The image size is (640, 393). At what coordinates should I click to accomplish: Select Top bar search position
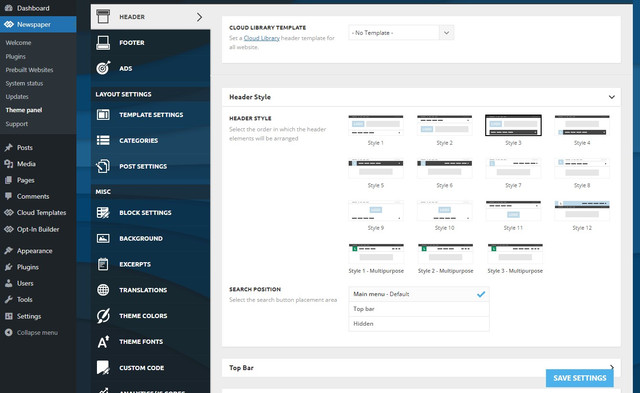click(419, 309)
